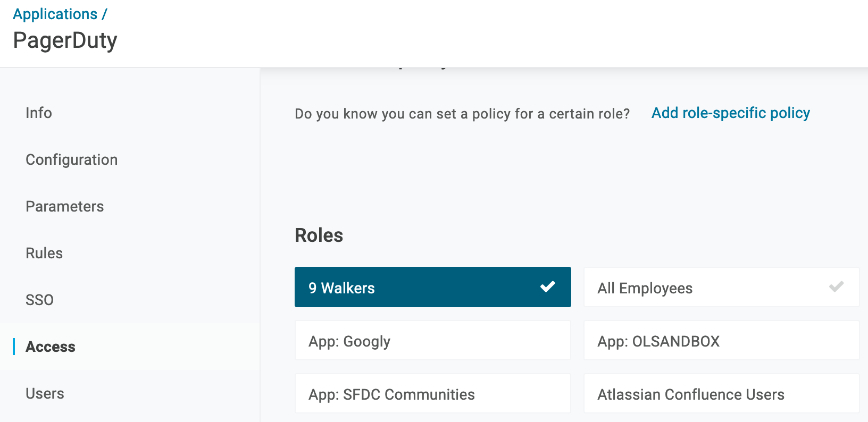The width and height of the screenshot is (868, 422).
Task: Click the Roles heading
Action: 319,235
